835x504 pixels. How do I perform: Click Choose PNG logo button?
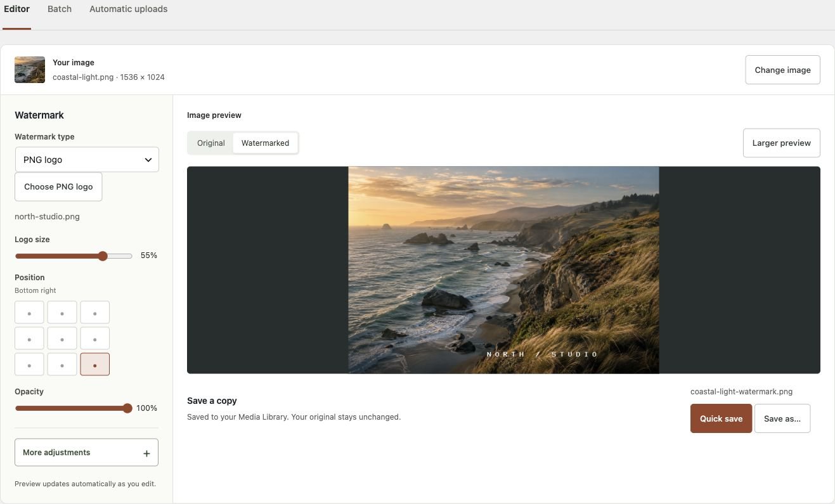(58, 186)
